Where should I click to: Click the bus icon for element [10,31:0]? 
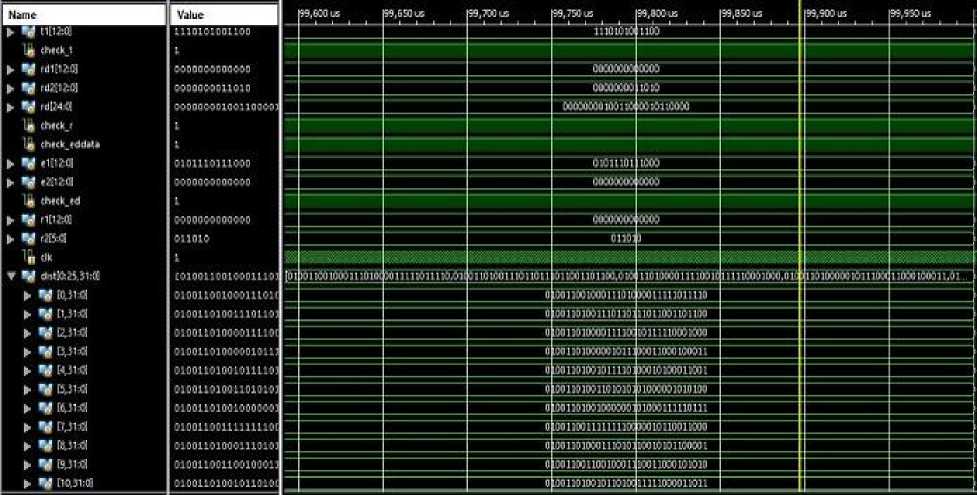pos(45,483)
